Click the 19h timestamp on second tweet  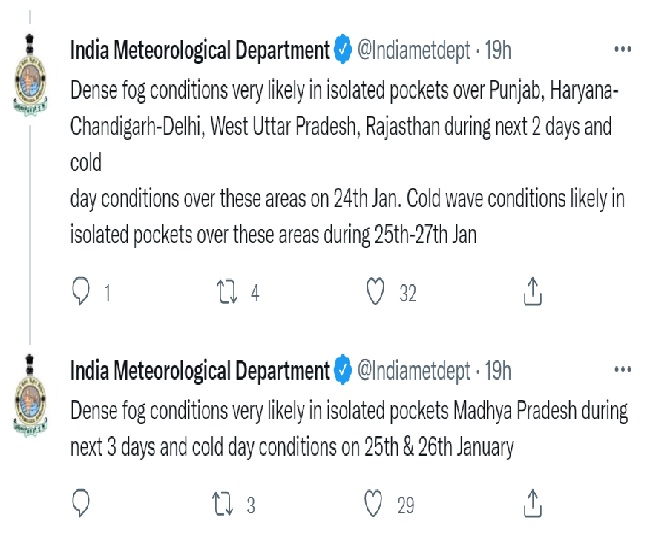[497, 372]
